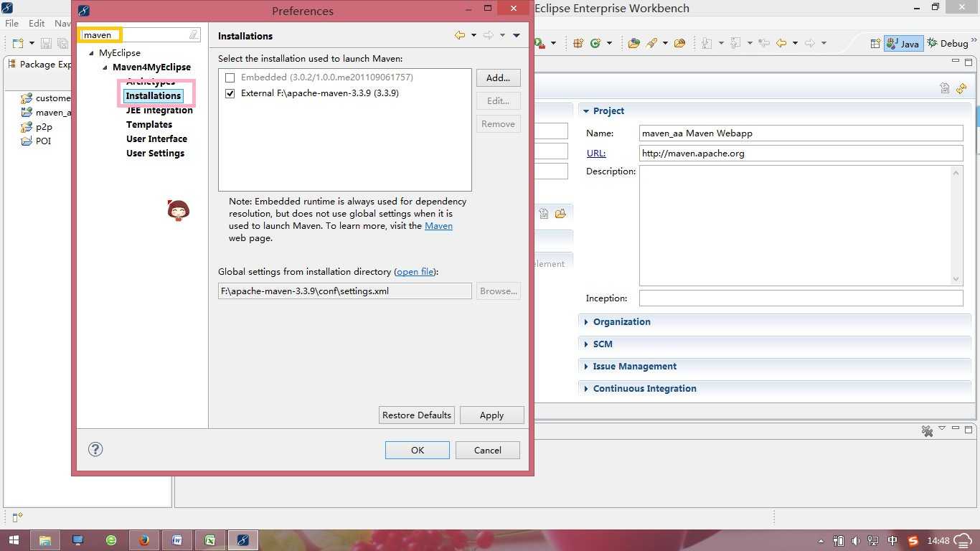The image size is (980, 551).
Task: Click Open Perspective icon
Action: 875,44
